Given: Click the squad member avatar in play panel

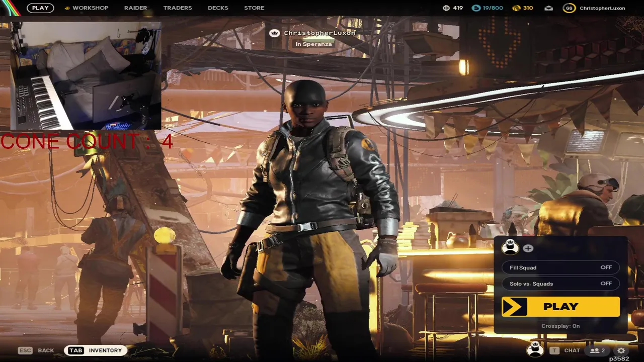Looking at the screenshot, I should pos(510,247).
